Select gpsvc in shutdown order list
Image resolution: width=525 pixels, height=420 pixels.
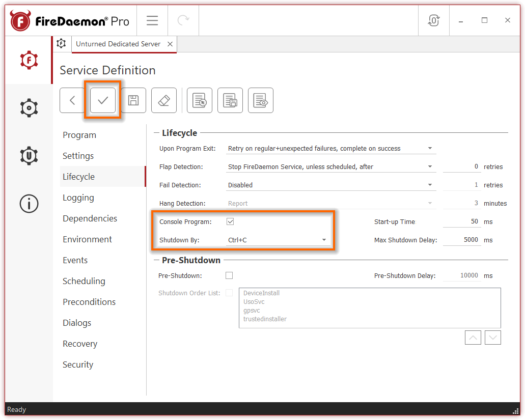click(252, 310)
